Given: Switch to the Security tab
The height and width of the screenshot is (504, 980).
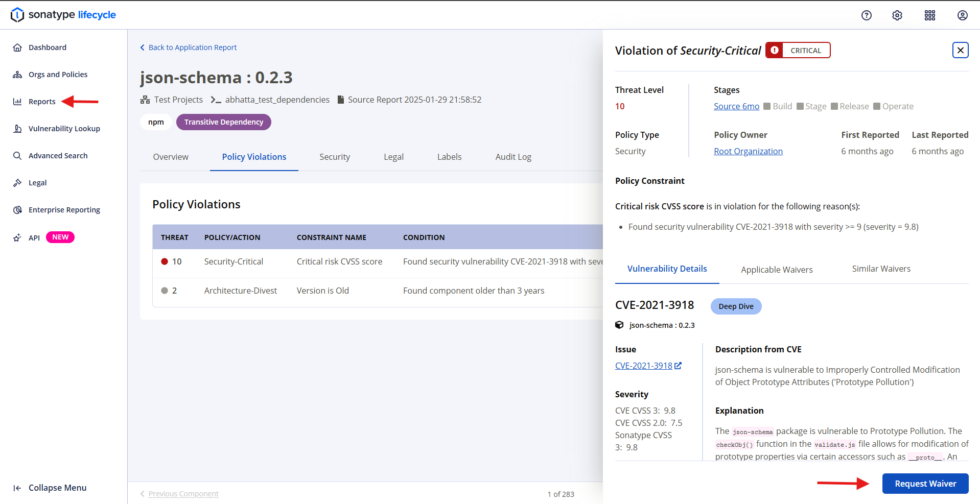Looking at the screenshot, I should pos(335,157).
